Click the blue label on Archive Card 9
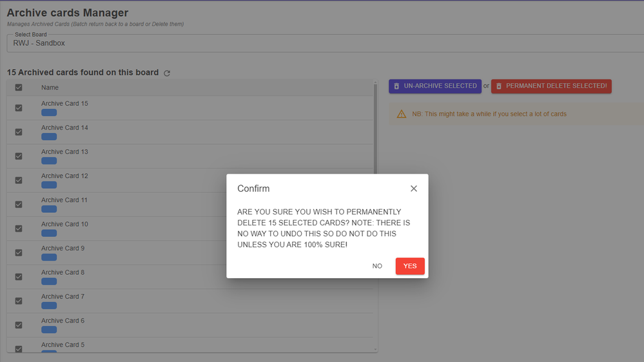This screenshot has width=644, height=362. (x=49, y=257)
